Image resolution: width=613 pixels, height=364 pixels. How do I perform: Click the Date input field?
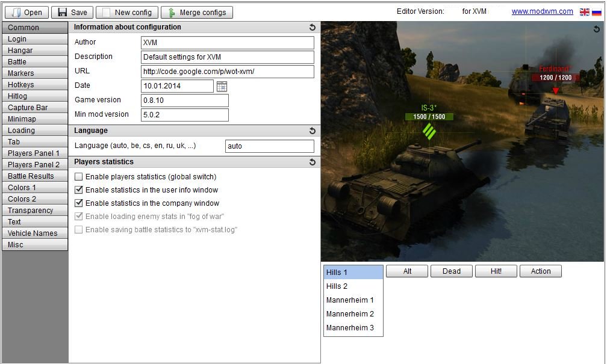click(177, 86)
